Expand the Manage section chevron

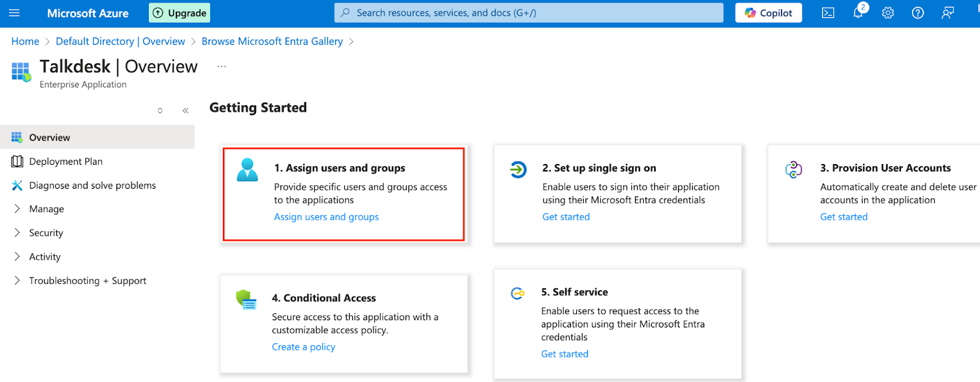tap(17, 209)
